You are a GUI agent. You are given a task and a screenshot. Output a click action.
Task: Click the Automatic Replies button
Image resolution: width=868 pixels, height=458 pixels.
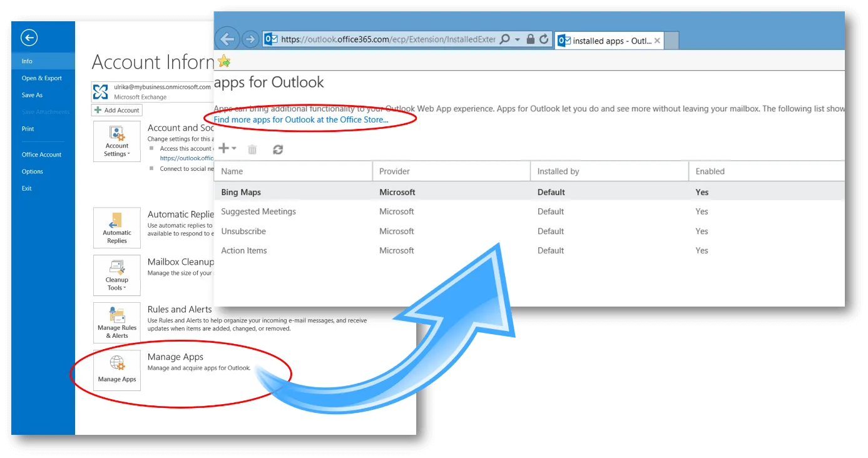(x=117, y=228)
